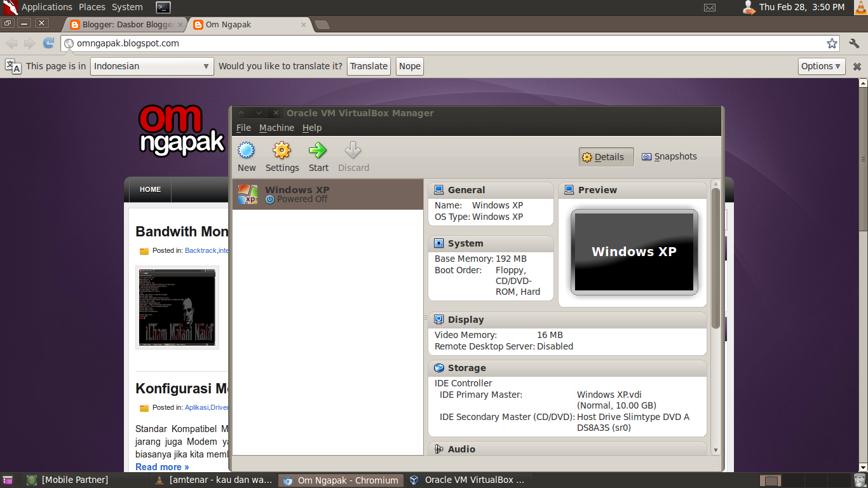Dismiss the translate bar with X

857,66
